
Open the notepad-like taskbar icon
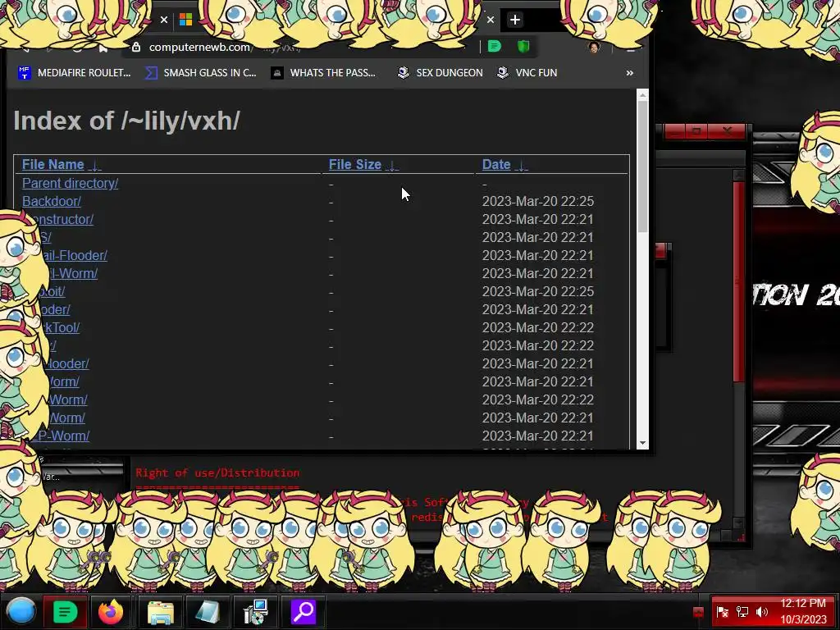[208, 612]
